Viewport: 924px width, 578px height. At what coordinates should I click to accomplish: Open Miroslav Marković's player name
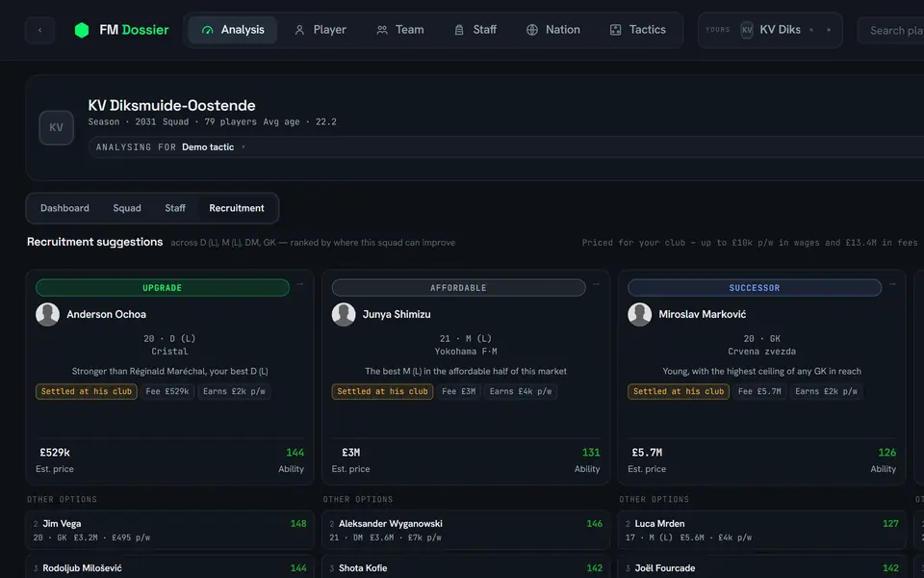pyautogui.click(x=703, y=314)
